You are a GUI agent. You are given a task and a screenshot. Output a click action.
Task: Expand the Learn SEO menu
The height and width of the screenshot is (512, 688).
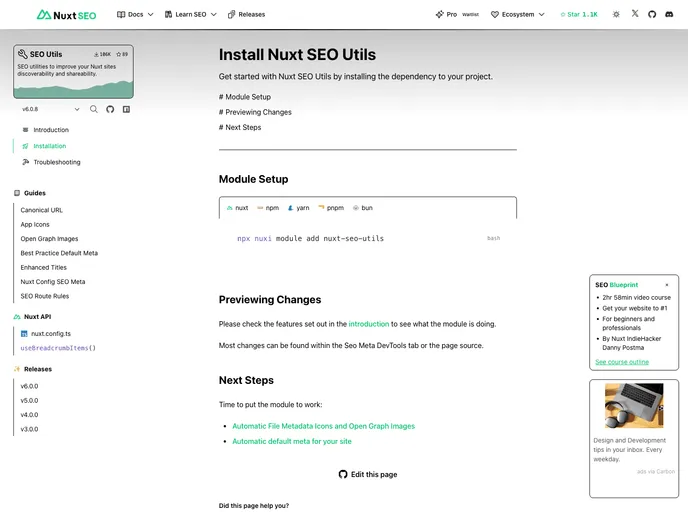191,14
